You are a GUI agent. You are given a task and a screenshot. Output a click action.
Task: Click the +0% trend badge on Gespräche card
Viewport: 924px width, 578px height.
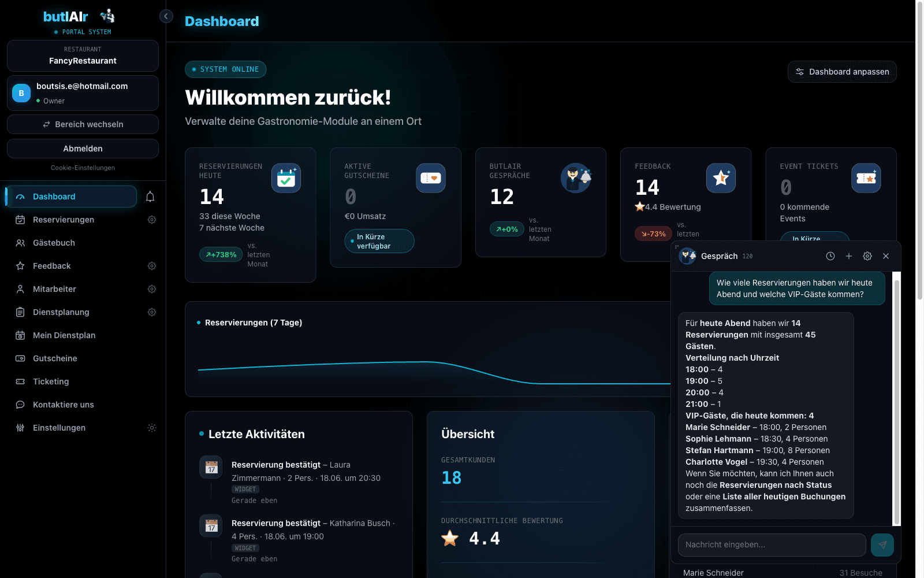pyautogui.click(x=507, y=229)
